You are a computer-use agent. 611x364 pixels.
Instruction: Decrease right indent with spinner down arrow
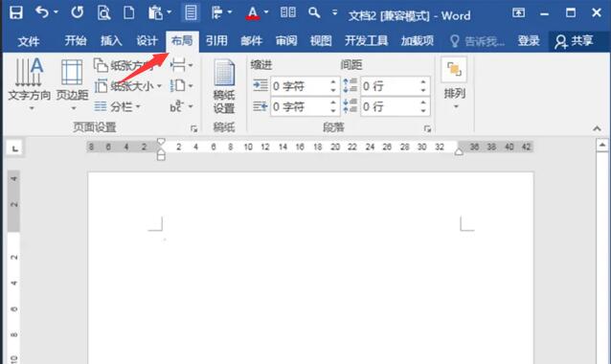[333, 111]
